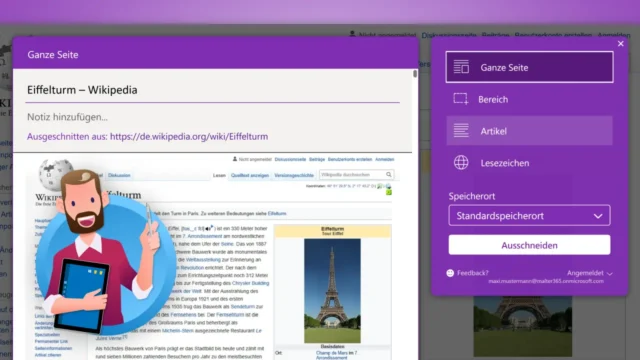Click the Eiffel Tower photo in preview
Viewport: 640px width, 360px height.
coord(332,291)
